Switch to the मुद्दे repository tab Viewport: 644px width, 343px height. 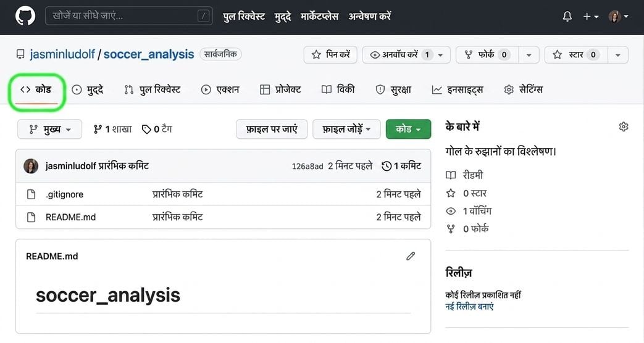click(88, 89)
